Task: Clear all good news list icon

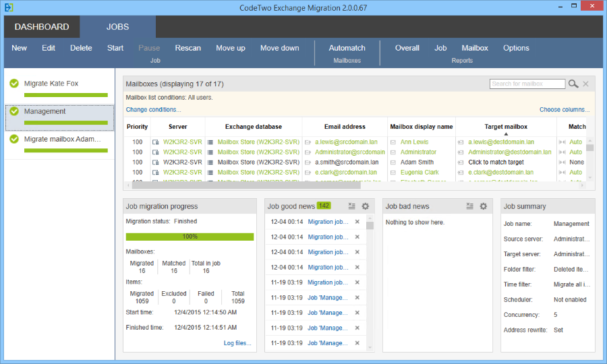Action: point(351,206)
